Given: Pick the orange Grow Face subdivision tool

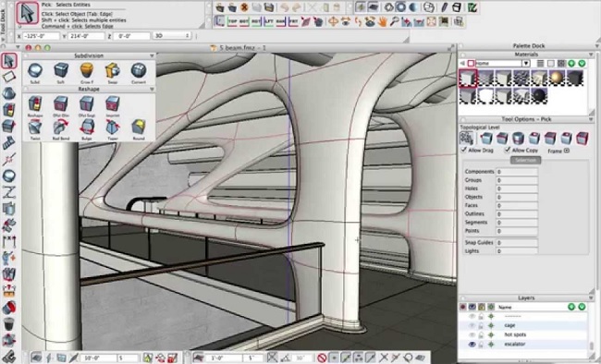Looking at the screenshot, I should (87, 71).
